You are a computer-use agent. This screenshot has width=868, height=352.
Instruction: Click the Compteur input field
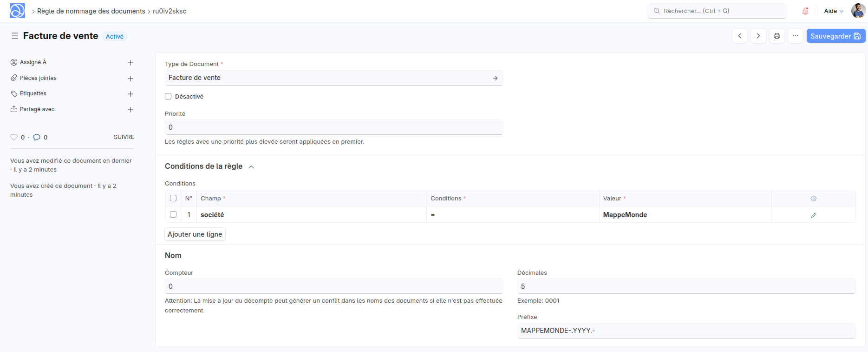(x=334, y=286)
